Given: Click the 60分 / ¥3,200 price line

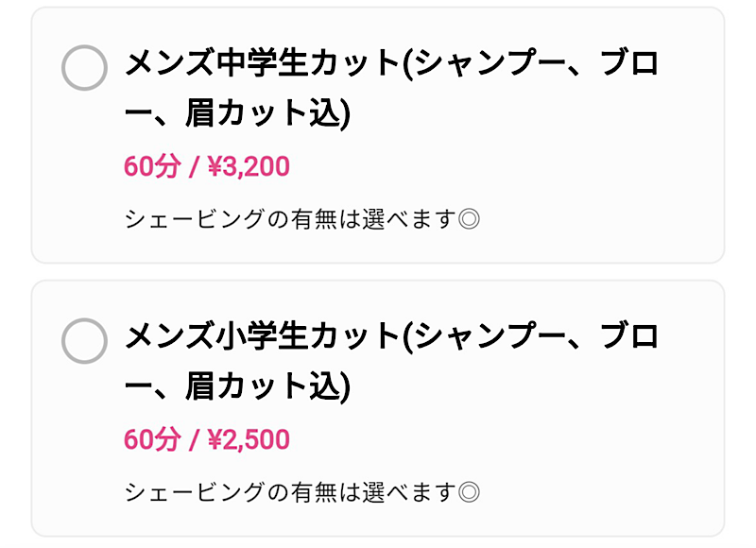Looking at the screenshot, I should pyautogui.click(x=206, y=167).
